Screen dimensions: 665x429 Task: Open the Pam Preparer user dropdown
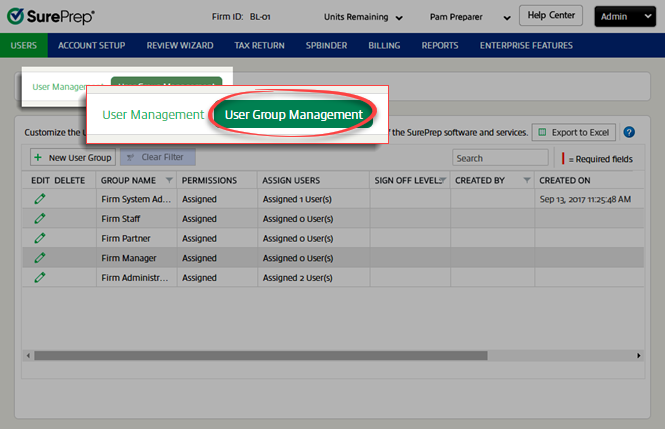(470, 17)
